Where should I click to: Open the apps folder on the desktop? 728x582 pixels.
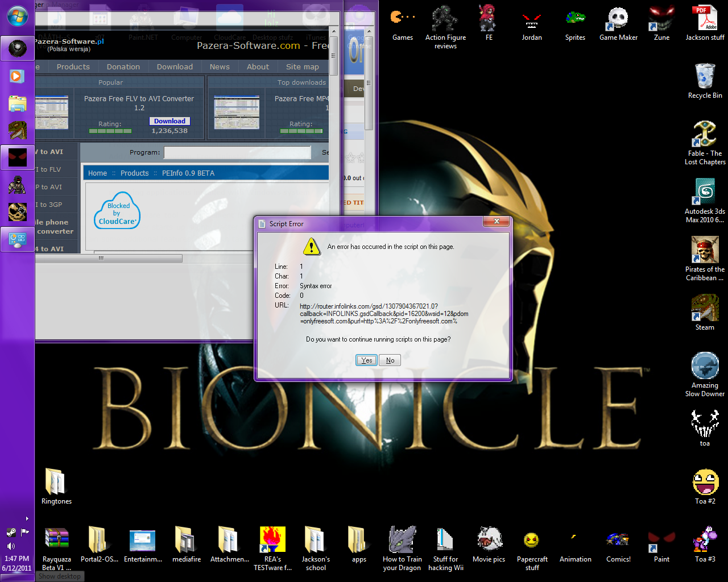(x=359, y=545)
